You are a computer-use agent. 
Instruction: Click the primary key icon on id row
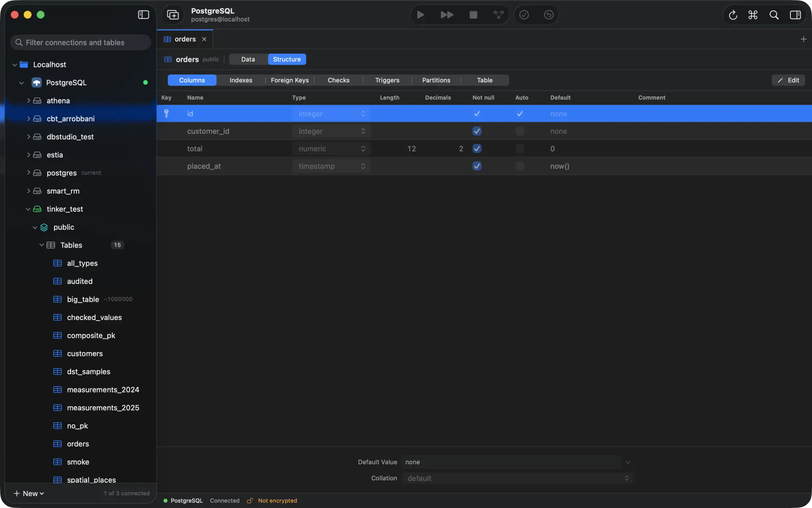(x=166, y=113)
